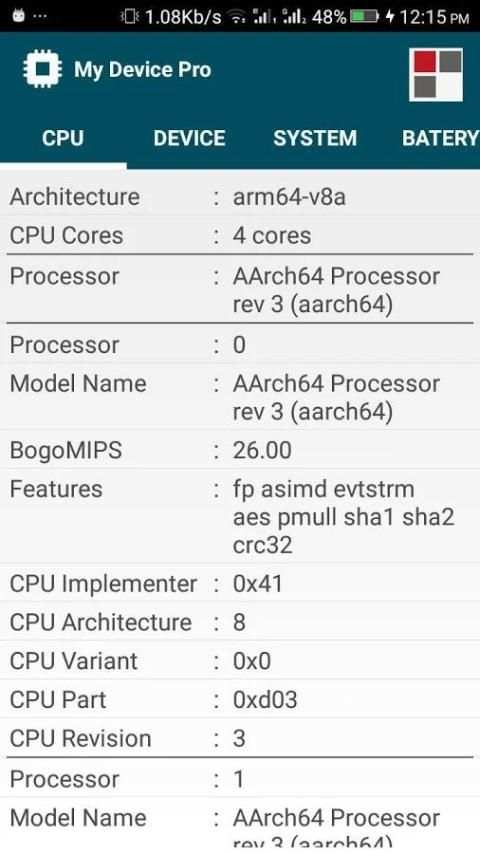Viewport: 480px width, 854px height.
Task: Tap the 12:15 PM clock
Action: (x=434, y=17)
